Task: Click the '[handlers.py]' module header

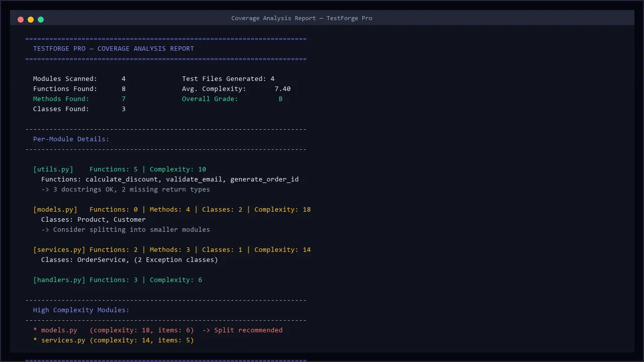Action: coord(59,280)
